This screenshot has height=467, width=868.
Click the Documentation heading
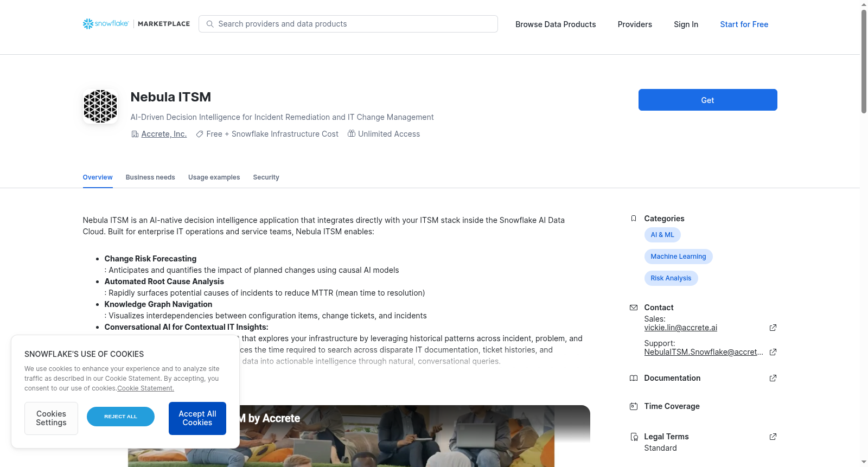(672, 378)
